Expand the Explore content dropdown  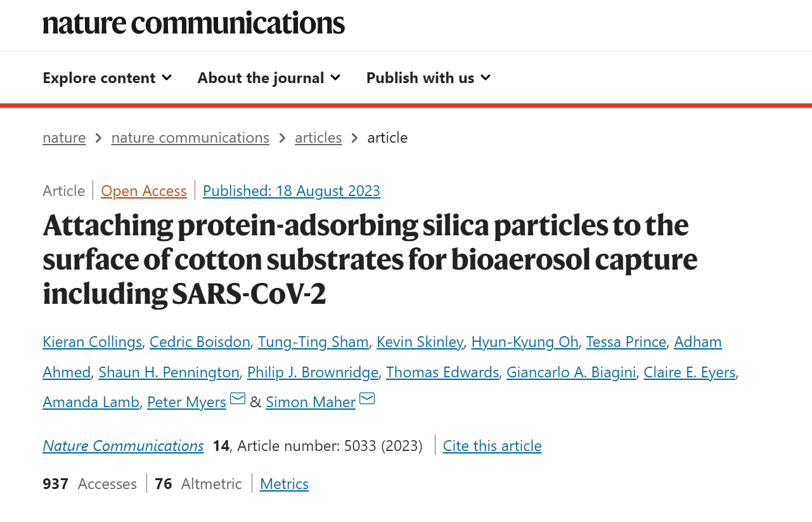(x=107, y=78)
